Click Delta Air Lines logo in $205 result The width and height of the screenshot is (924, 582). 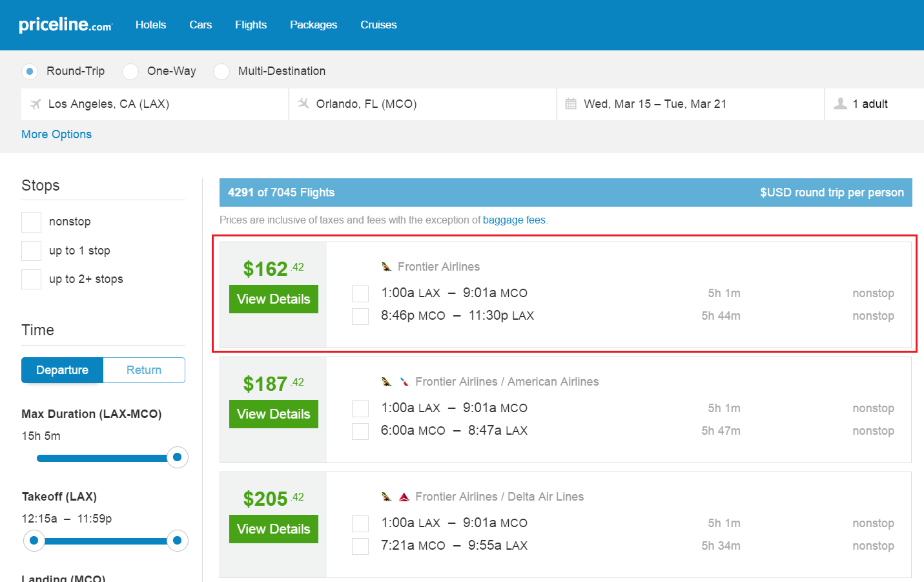404,497
